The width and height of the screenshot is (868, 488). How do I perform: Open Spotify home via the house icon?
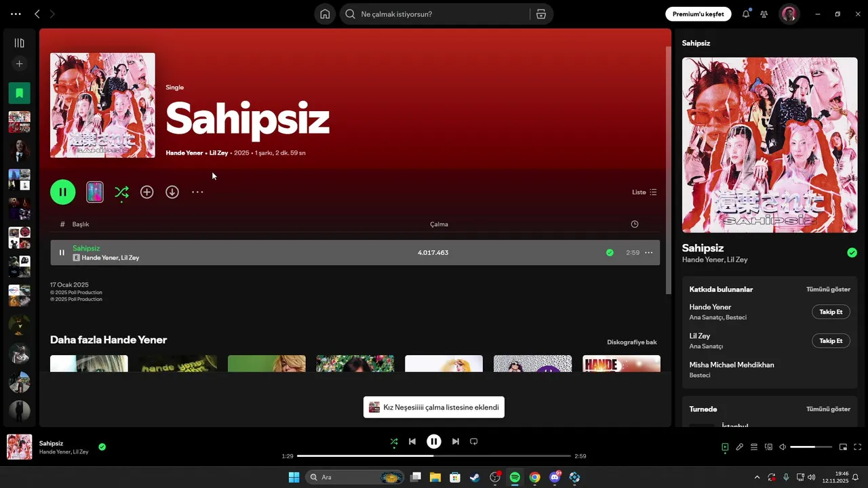pos(325,14)
